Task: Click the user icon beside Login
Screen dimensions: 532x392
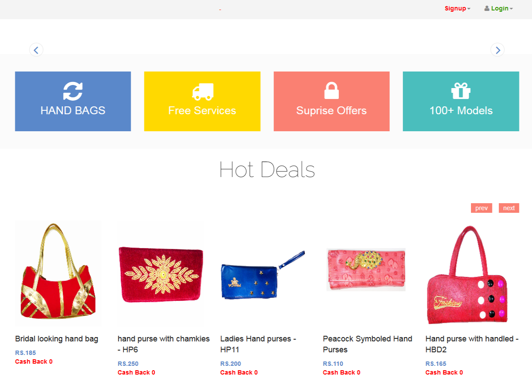Action: point(487,8)
